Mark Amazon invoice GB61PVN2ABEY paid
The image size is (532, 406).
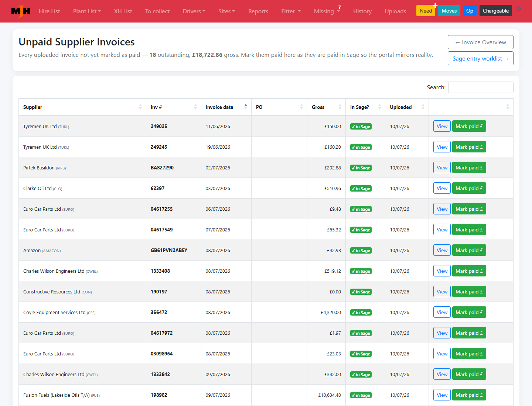click(x=469, y=250)
